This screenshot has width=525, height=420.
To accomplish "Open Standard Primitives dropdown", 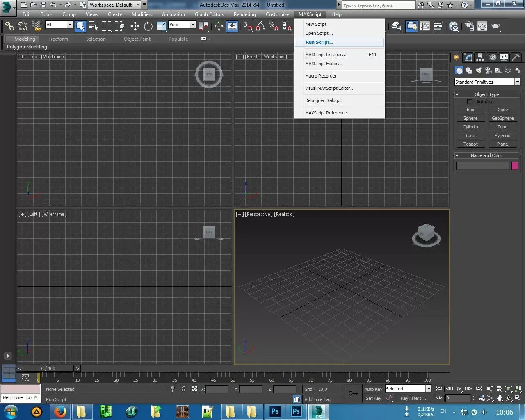I will pos(487,82).
